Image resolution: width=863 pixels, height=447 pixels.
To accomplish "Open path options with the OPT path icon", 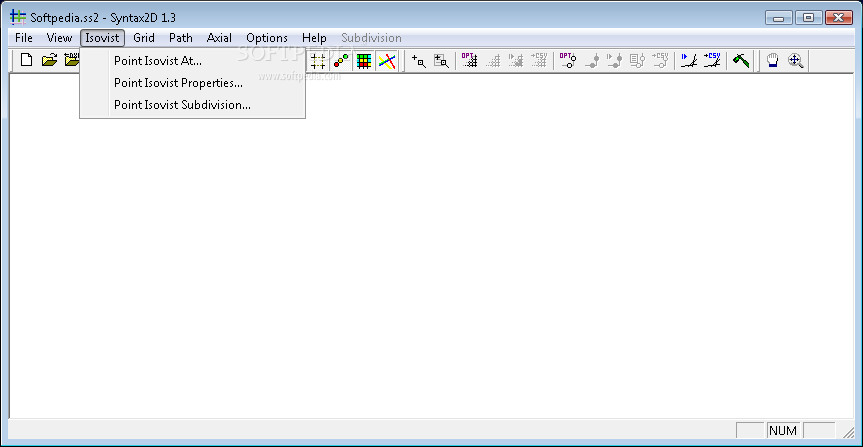I will click(x=567, y=60).
